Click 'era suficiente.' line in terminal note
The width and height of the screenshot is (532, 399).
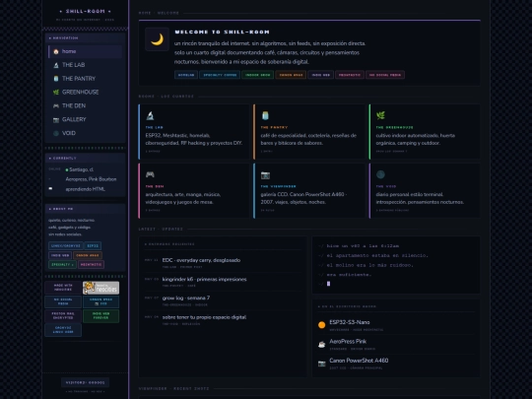349,275
